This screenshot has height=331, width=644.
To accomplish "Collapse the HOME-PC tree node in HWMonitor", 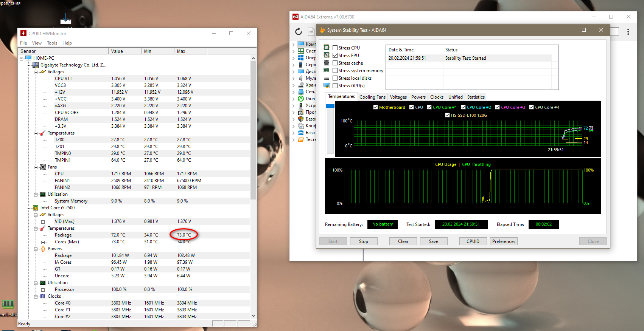I will point(22,58).
